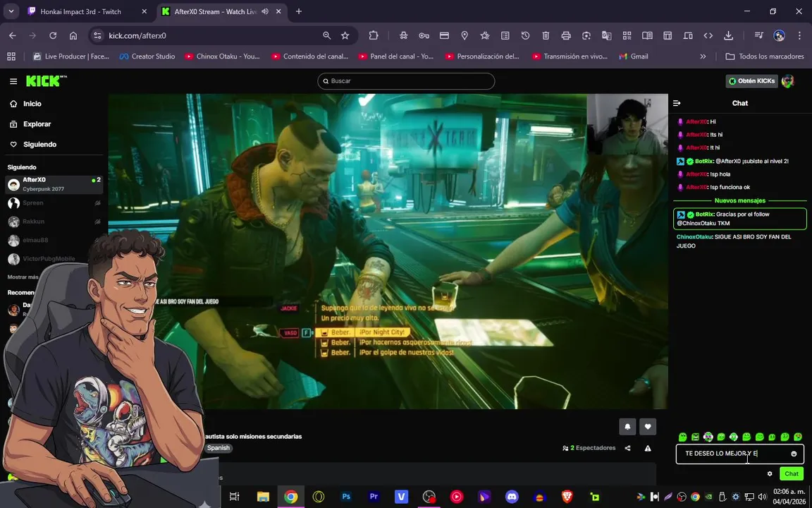Open the translate icon in toolbar
The width and height of the screenshot is (812, 508).
click(x=606, y=36)
